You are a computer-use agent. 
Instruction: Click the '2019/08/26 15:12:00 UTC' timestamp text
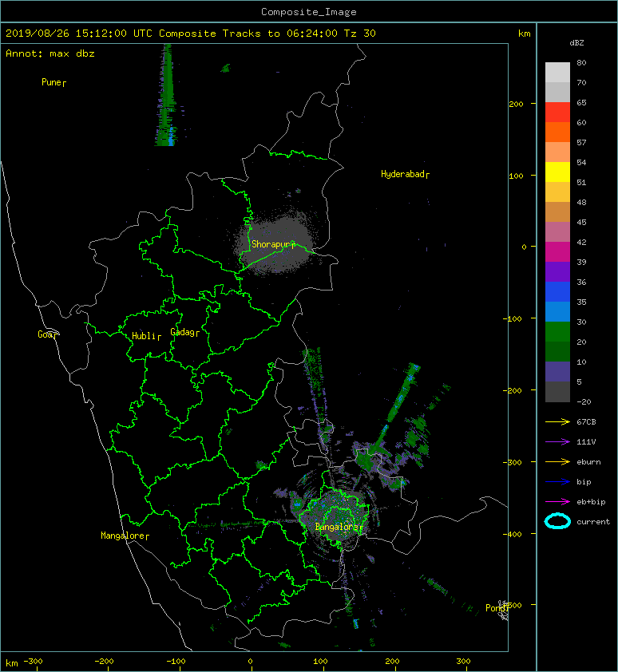click(x=79, y=34)
